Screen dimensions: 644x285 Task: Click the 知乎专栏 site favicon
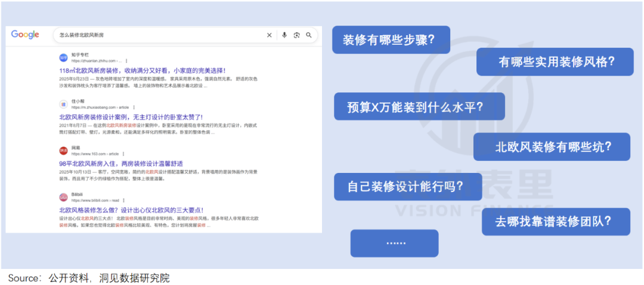click(63, 57)
